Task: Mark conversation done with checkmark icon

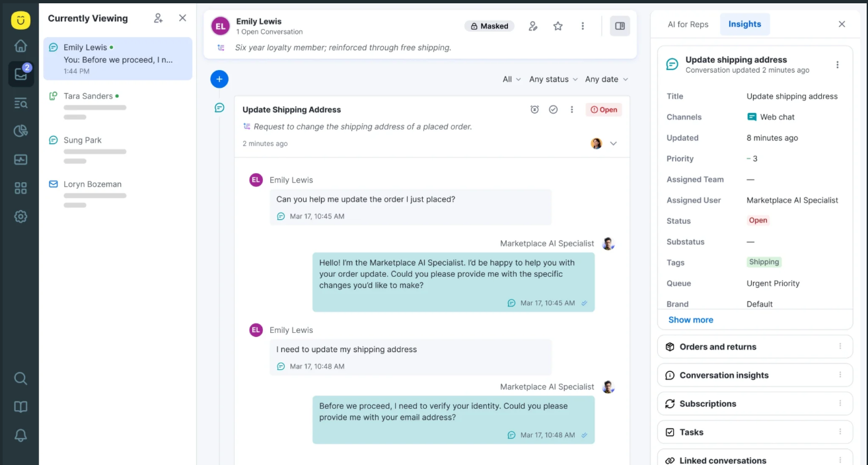Action: [x=554, y=110]
